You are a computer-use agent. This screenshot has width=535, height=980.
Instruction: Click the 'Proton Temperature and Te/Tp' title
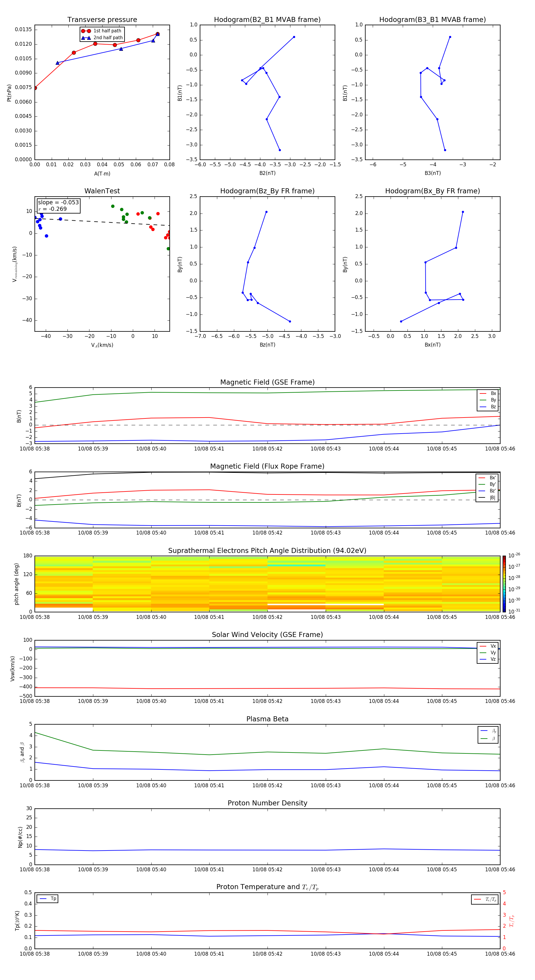(267, 887)
